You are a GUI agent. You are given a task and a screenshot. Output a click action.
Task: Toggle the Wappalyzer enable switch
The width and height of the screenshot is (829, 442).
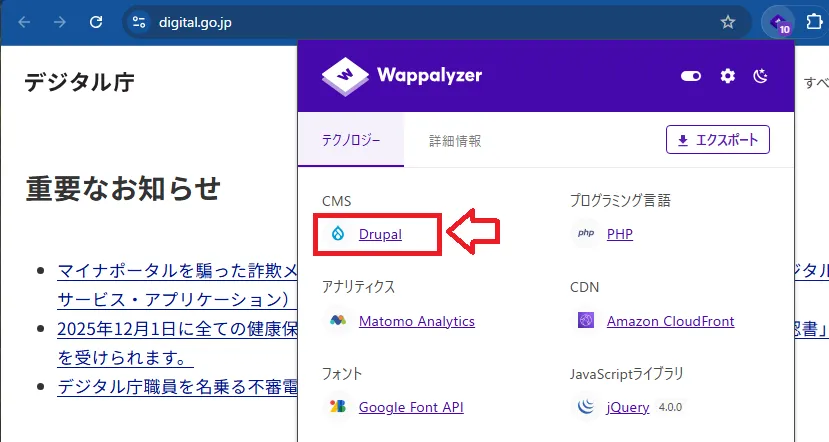point(690,76)
